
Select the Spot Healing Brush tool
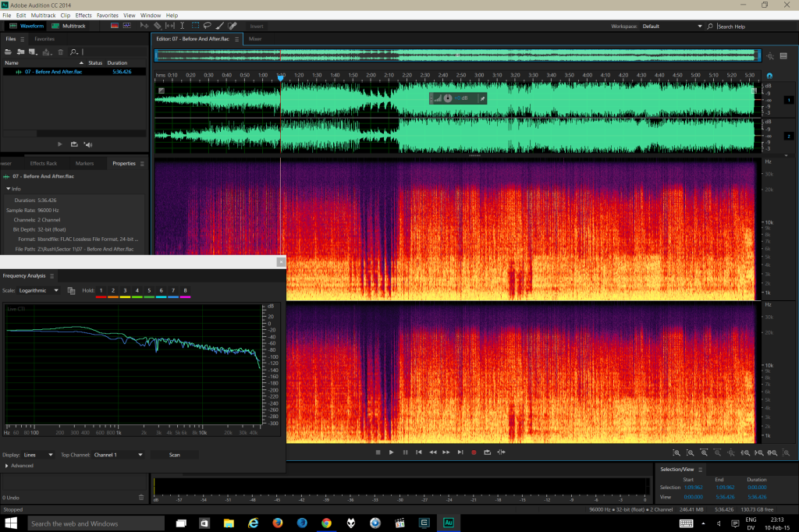pyautogui.click(x=233, y=26)
